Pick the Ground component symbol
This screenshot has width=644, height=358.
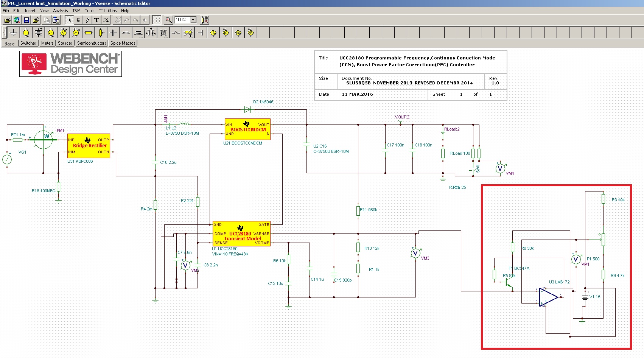(x=14, y=33)
